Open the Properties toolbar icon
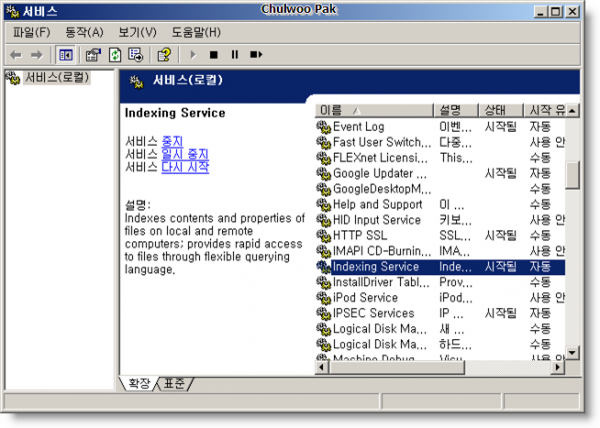The image size is (600, 428). pyautogui.click(x=93, y=55)
